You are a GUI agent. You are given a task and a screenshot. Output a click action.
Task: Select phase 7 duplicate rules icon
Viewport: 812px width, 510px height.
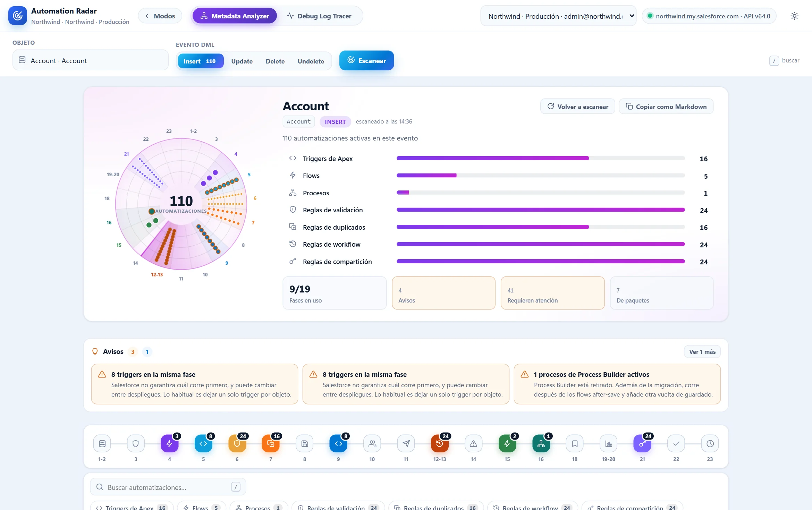click(x=271, y=443)
